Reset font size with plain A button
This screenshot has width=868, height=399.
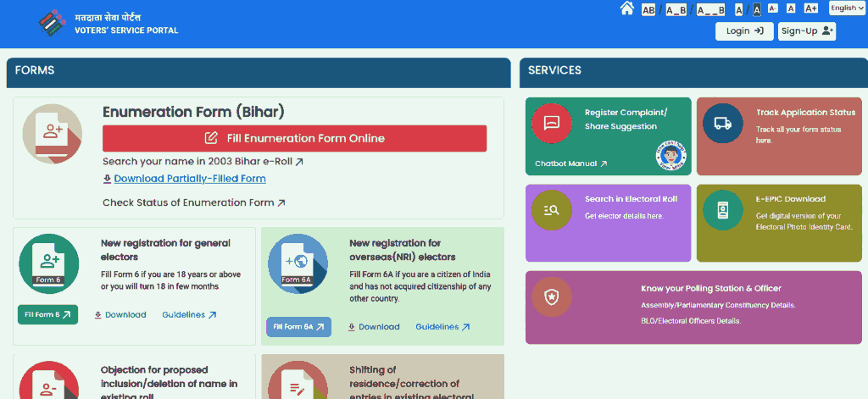[791, 8]
